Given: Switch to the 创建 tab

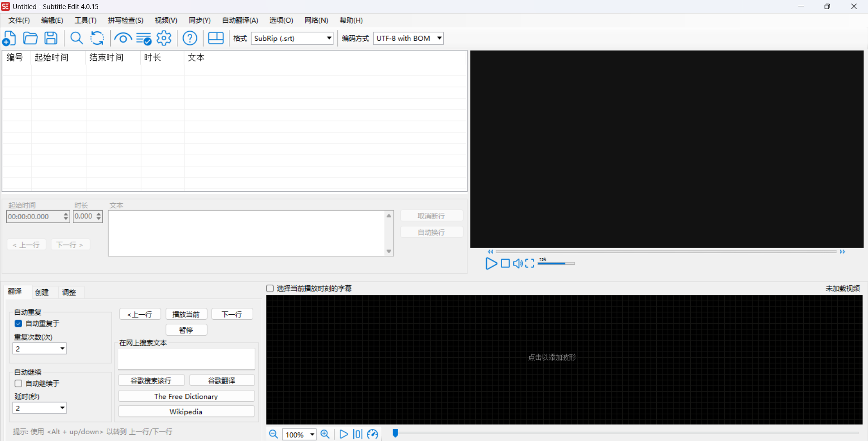Looking at the screenshot, I should tap(42, 292).
